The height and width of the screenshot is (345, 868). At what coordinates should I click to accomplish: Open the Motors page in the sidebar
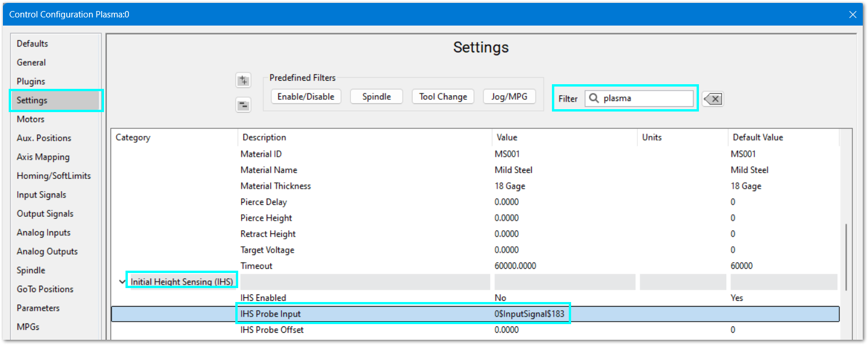click(x=31, y=119)
